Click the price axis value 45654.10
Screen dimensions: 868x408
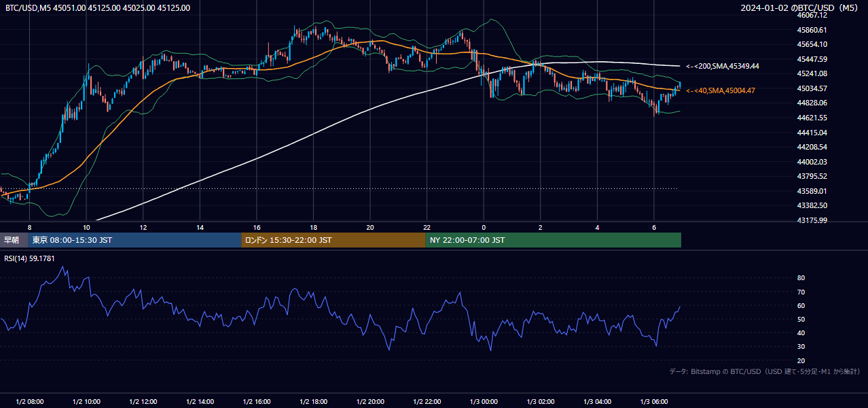pos(812,44)
